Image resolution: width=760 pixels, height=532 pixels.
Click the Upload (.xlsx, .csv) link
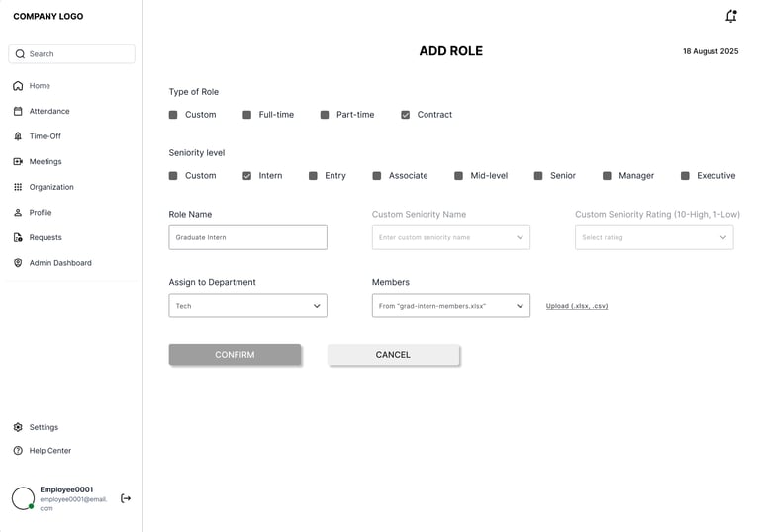point(577,306)
